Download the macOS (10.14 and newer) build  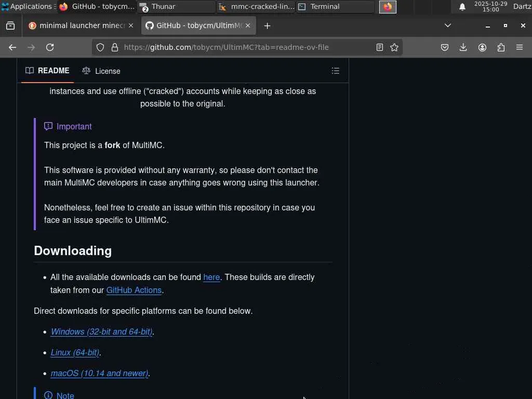pos(99,373)
